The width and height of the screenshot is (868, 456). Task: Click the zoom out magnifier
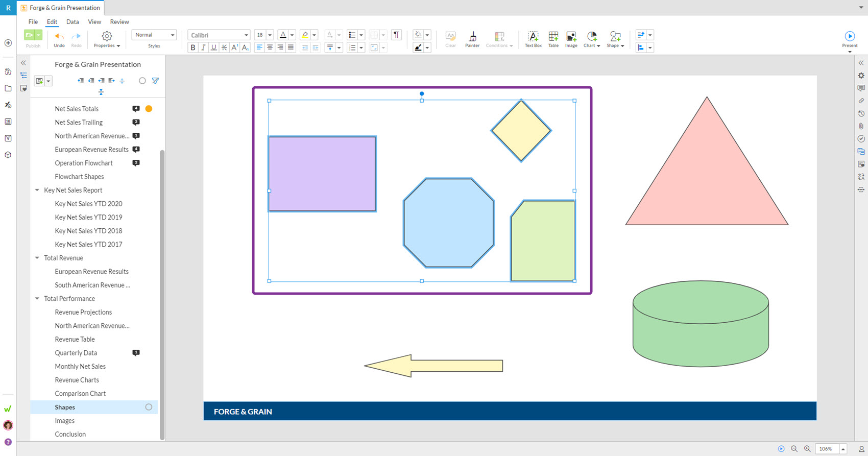[794, 449]
